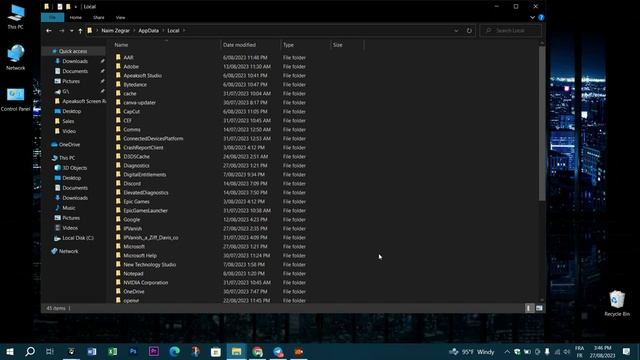Switch to details view layout toggle
This screenshot has height=360, width=640.
(x=529, y=308)
